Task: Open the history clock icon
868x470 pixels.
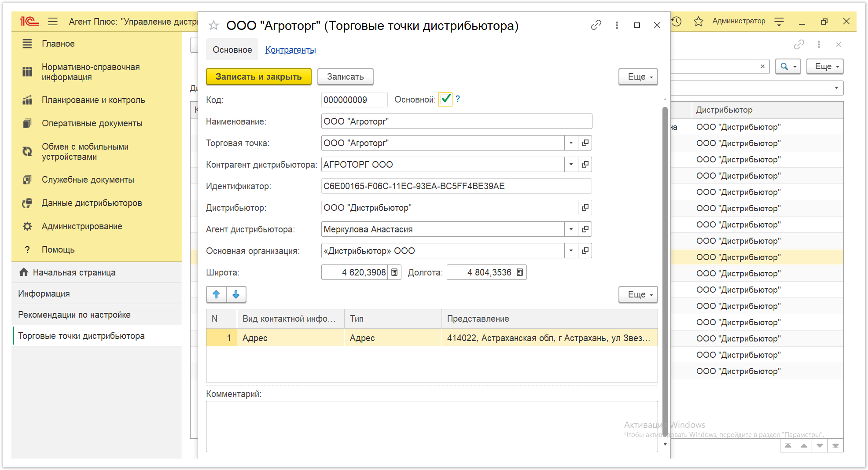Action: [x=677, y=21]
